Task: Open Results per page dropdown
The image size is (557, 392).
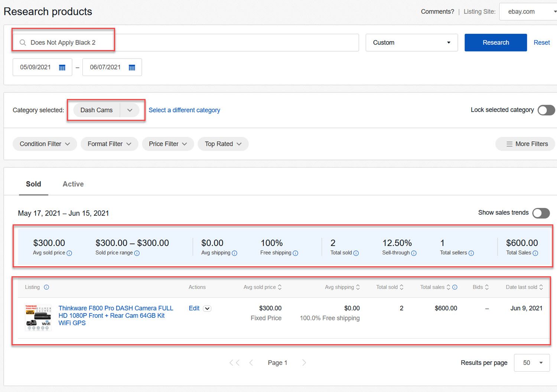Action: click(532, 363)
